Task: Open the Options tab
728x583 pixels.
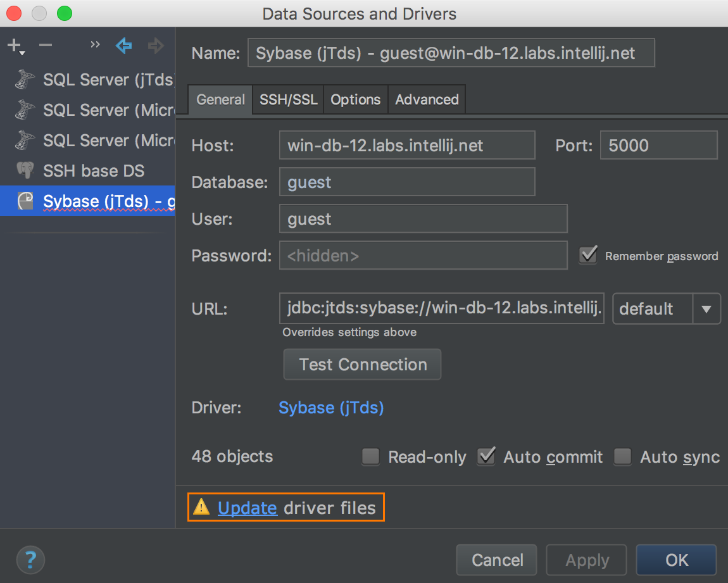Action: pyautogui.click(x=356, y=99)
